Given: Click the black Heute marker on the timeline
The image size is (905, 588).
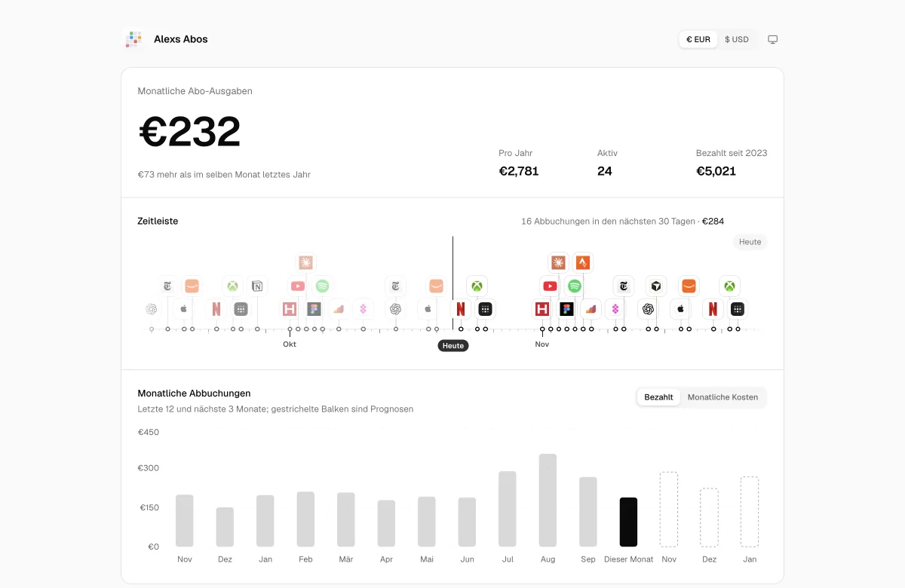Looking at the screenshot, I should pyautogui.click(x=453, y=346).
